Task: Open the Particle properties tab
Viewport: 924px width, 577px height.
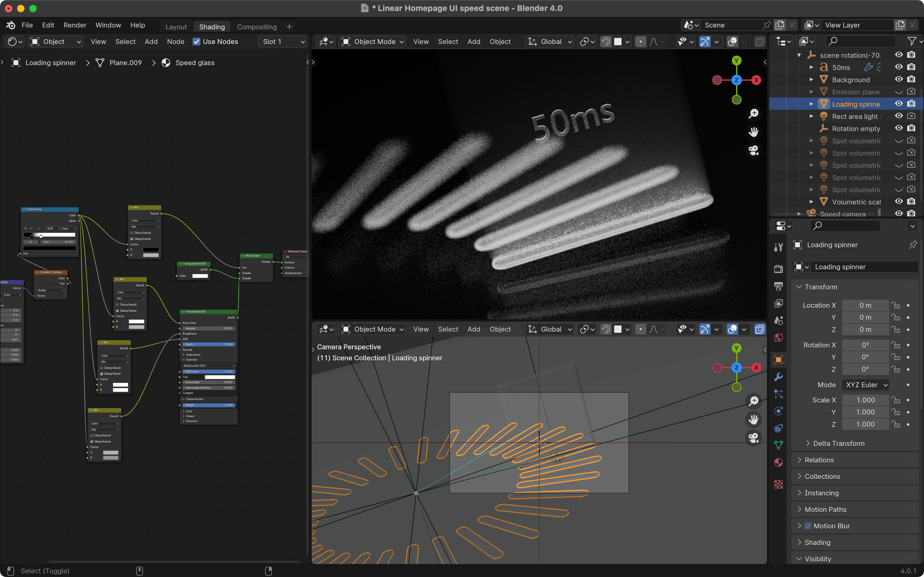Action: click(778, 395)
